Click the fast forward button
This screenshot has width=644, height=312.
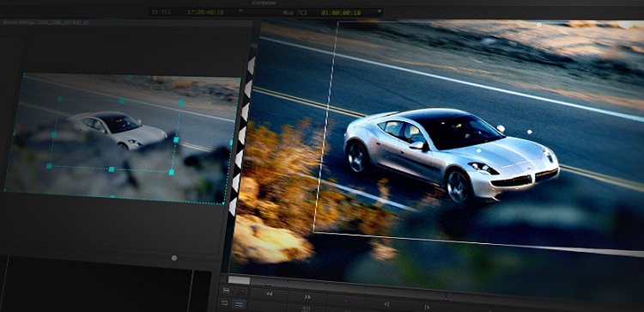tap(307, 297)
